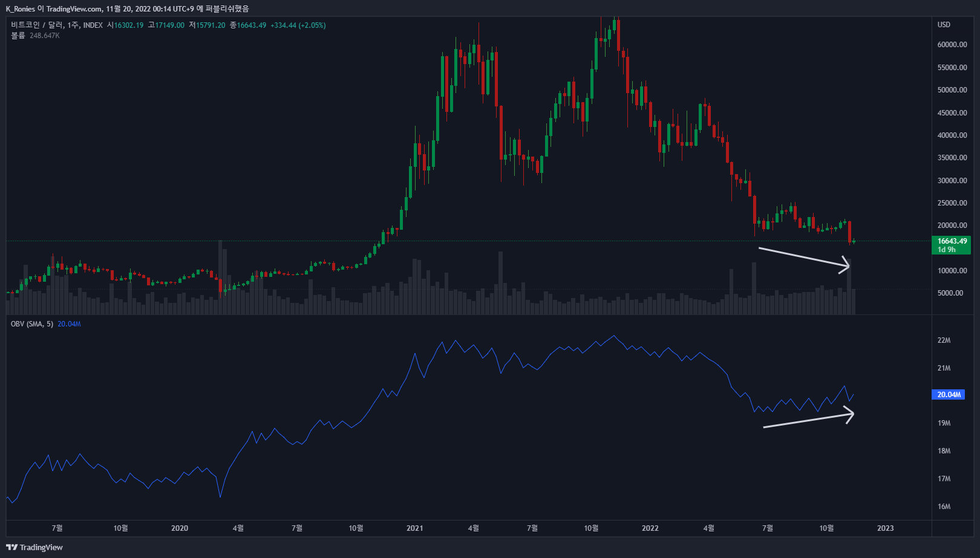Click the 20.04M value beside the OBV legend
Screen dimensions: 980x558
tap(69, 324)
